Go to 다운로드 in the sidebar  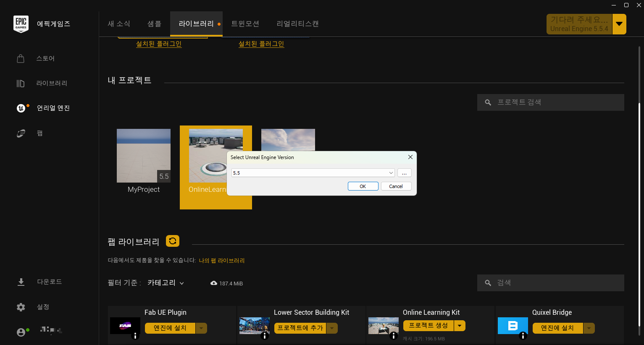[50, 282]
